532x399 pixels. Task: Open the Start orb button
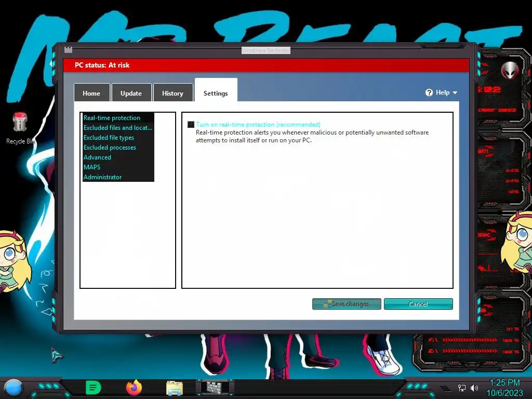point(13,388)
